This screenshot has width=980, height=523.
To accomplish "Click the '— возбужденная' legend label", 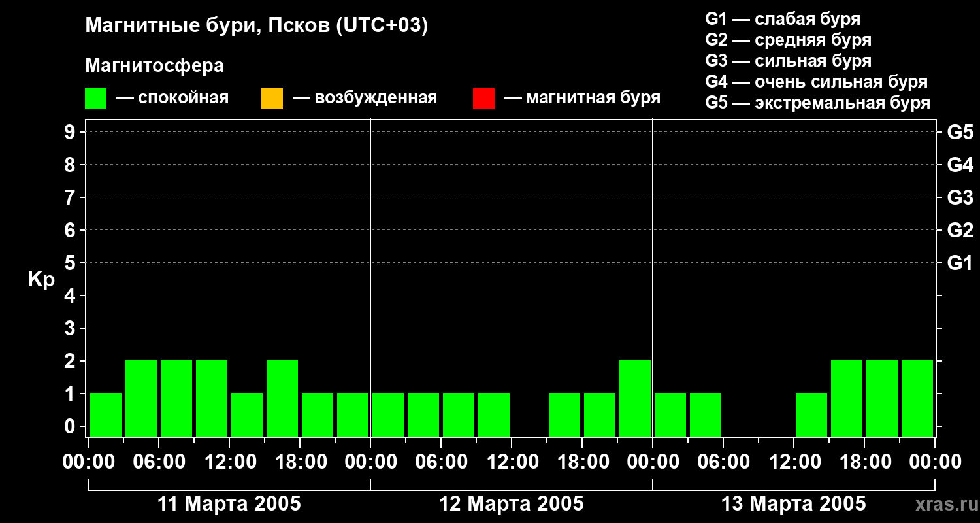I will coord(365,98).
